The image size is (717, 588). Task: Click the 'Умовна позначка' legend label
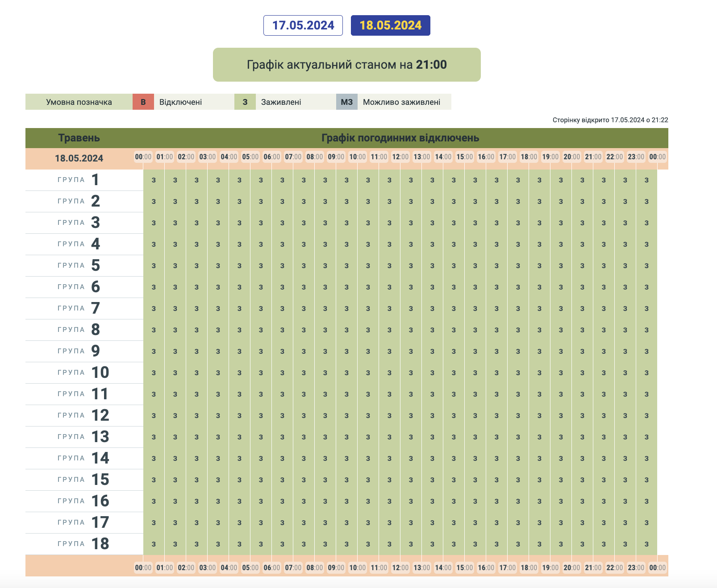pyautogui.click(x=79, y=102)
